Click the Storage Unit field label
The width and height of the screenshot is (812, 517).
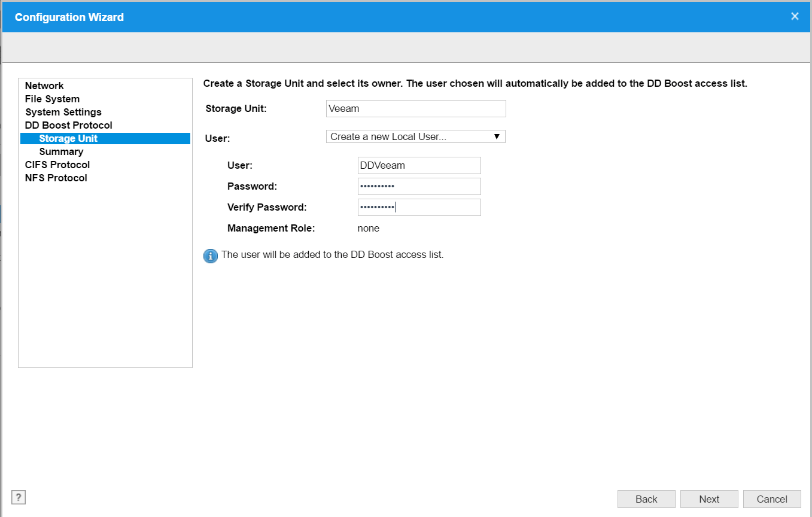(236, 108)
